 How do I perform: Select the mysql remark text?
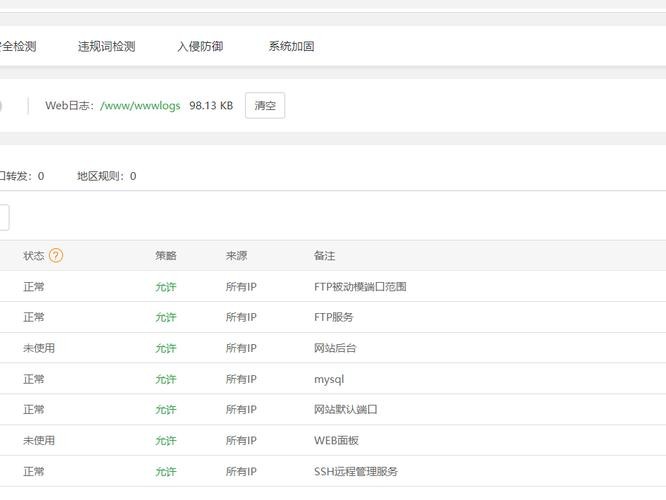point(329,379)
